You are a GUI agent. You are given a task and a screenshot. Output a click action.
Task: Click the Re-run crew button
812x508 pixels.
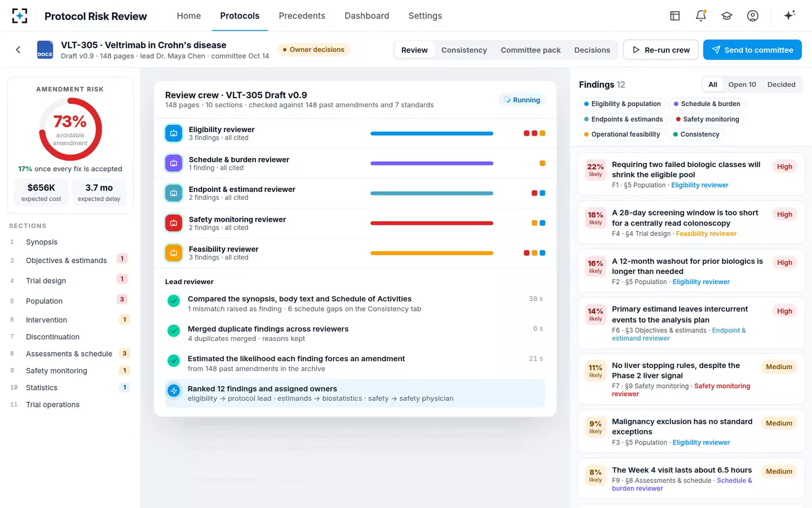click(x=661, y=50)
